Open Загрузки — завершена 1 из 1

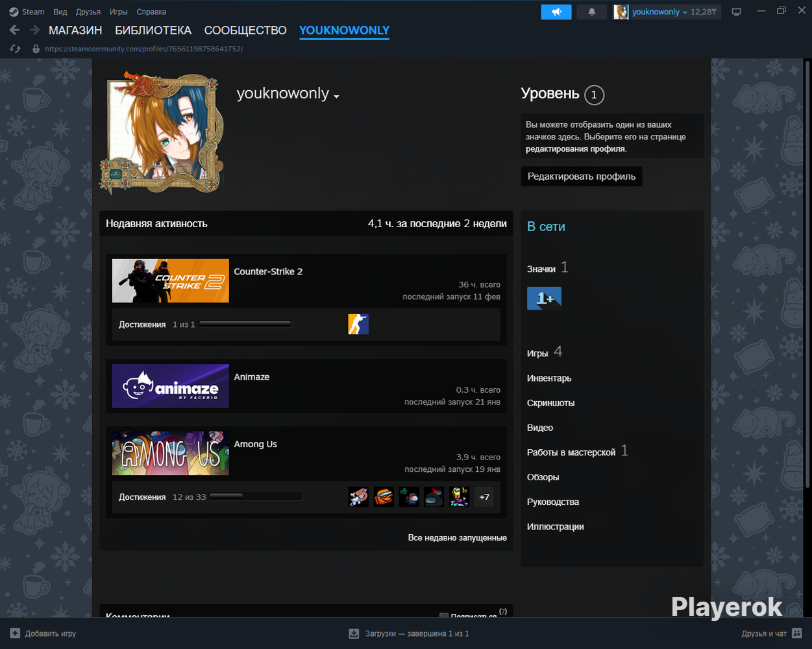point(417,633)
